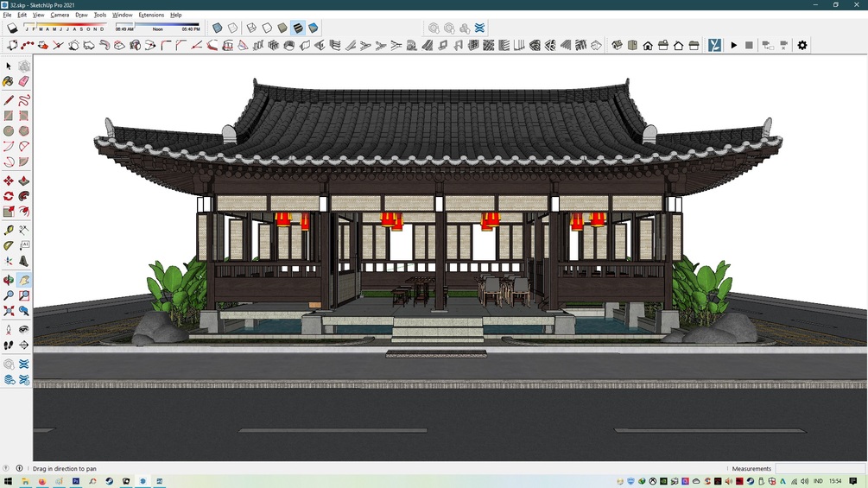Click the taskbar clock 15:54
The height and width of the screenshot is (488, 868).
(x=835, y=481)
